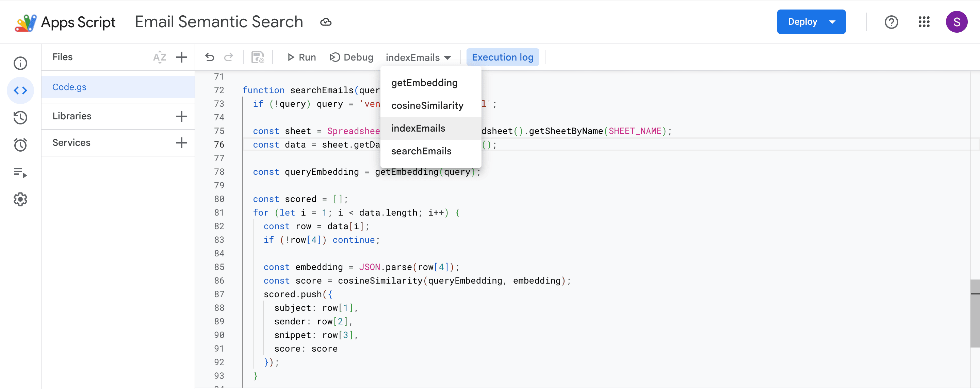Click the Deploy button
This screenshot has width=980, height=389.
(x=803, y=22)
